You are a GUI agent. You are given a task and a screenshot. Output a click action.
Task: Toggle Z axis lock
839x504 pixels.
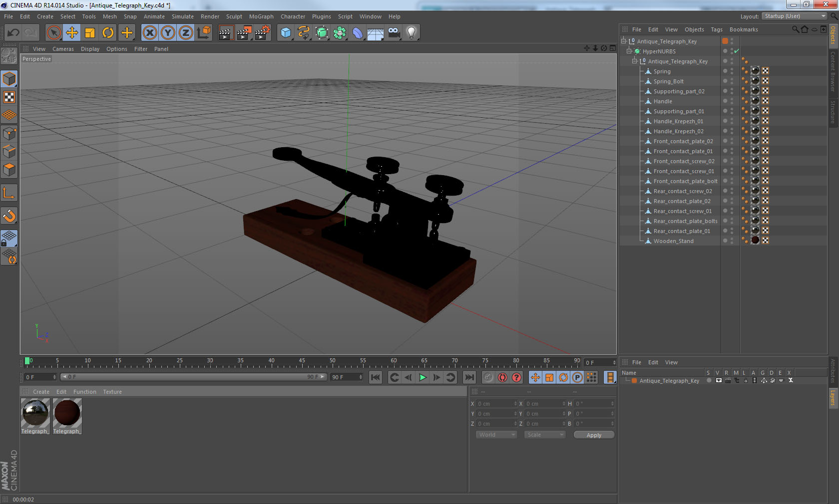(186, 33)
